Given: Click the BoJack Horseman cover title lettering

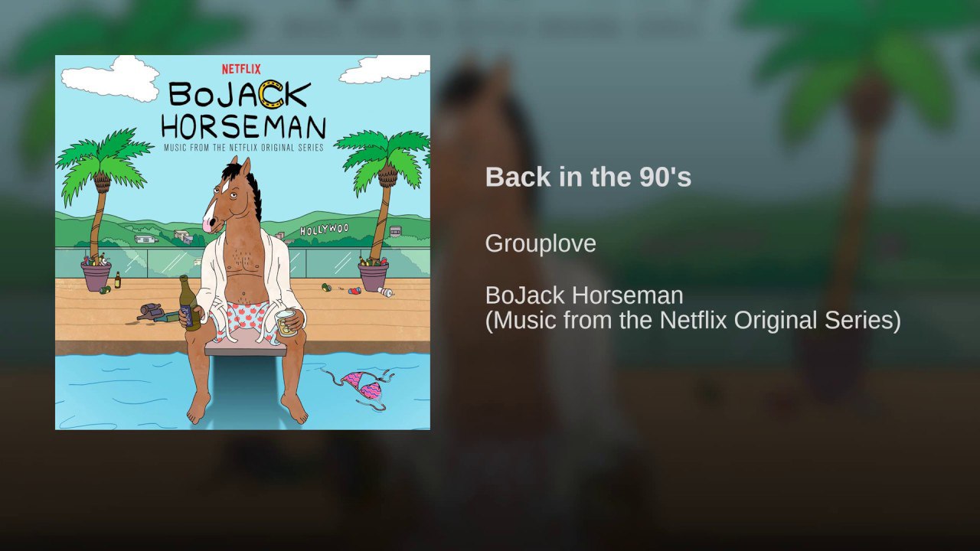Looking at the screenshot, I should [248, 109].
